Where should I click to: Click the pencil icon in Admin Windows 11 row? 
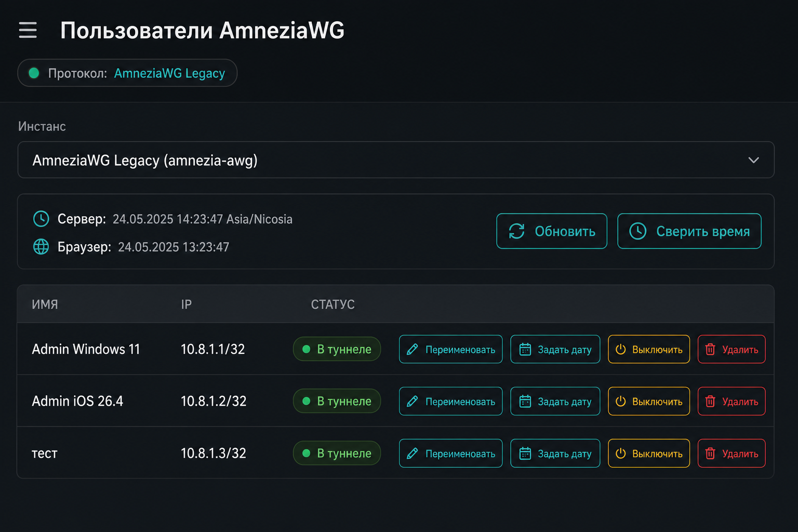click(413, 349)
